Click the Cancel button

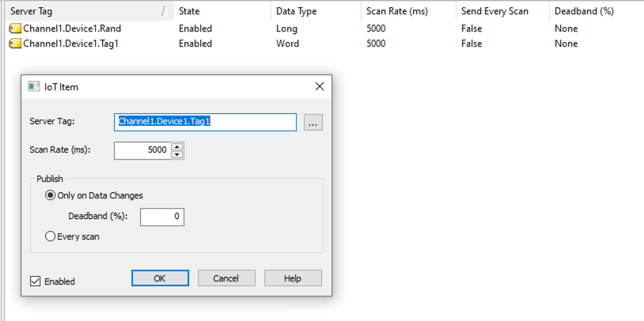[x=226, y=278]
